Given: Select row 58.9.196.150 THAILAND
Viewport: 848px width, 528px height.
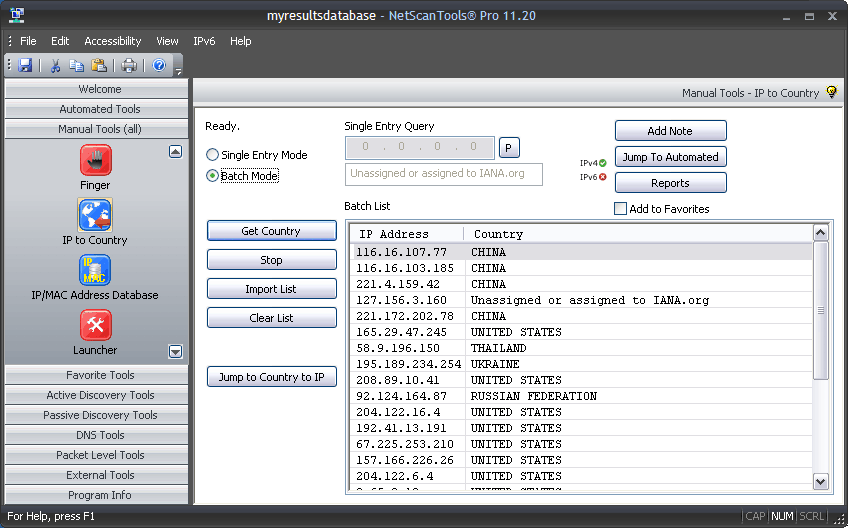Looking at the screenshot, I should point(581,348).
